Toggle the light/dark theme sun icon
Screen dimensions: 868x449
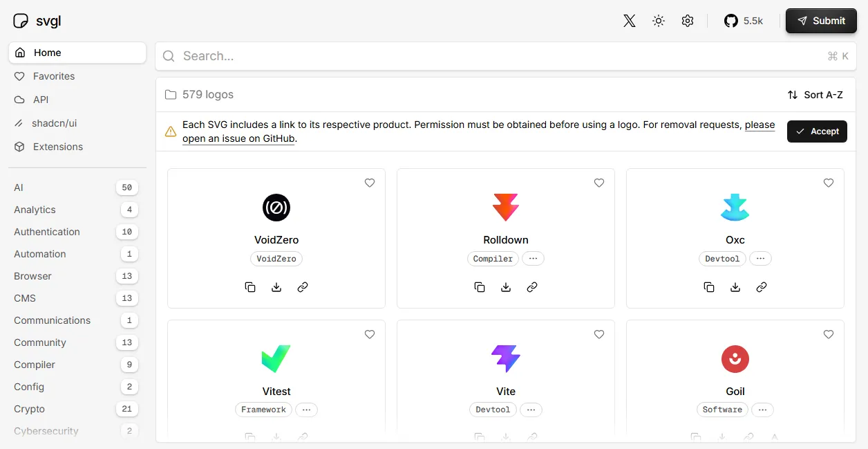pos(659,21)
